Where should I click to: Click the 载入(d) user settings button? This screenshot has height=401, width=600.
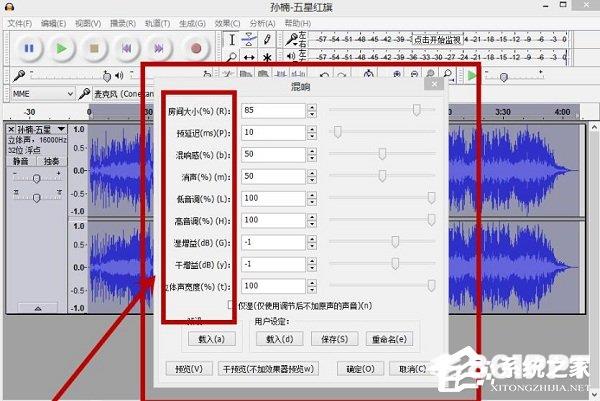tap(279, 339)
